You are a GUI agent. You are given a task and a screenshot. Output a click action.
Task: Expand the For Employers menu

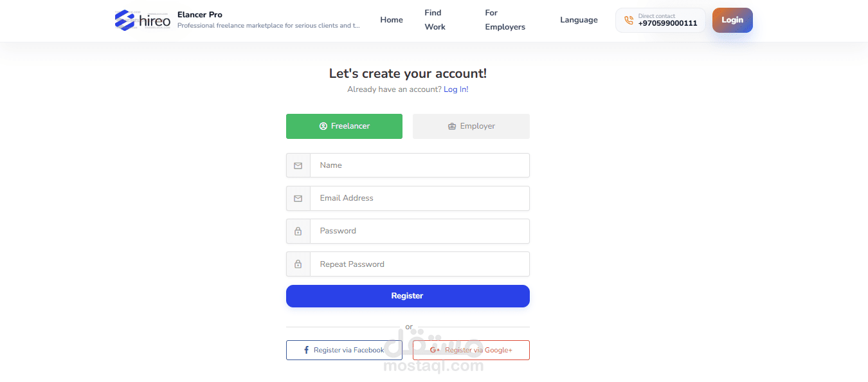pyautogui.click(x=505, y=20)
